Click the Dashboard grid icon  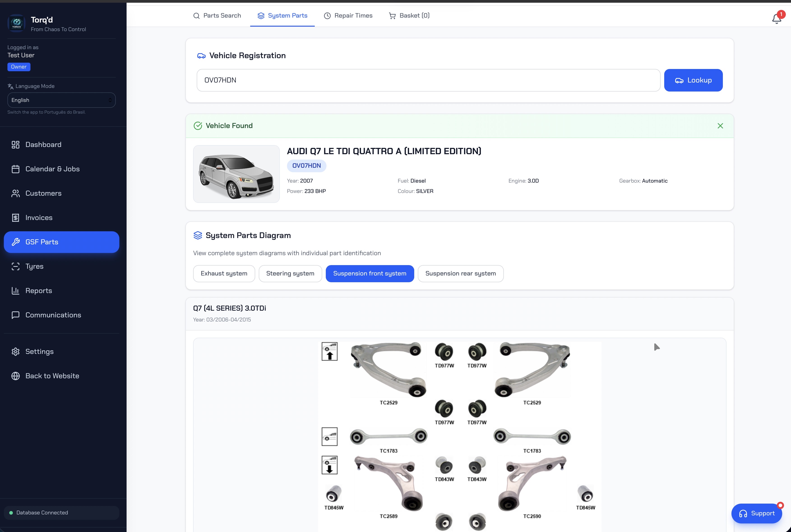coord(16,145)
